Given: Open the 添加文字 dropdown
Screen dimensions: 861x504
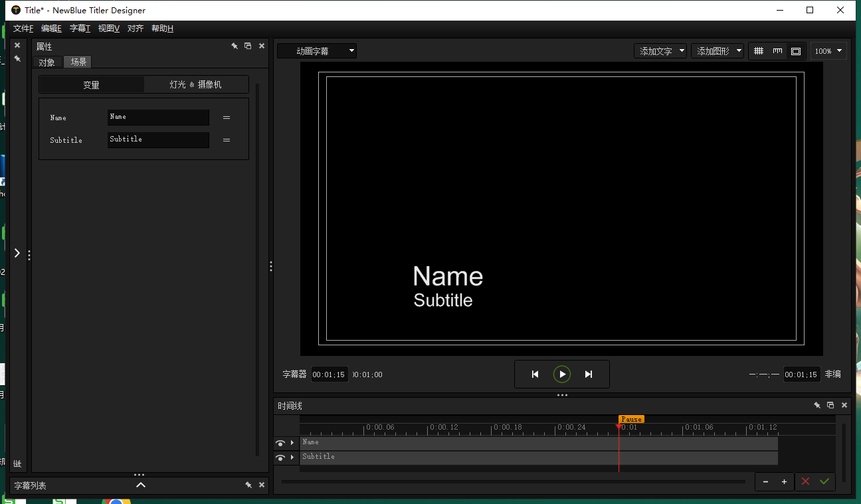Looking at the screenshot, I should (662, 51).
